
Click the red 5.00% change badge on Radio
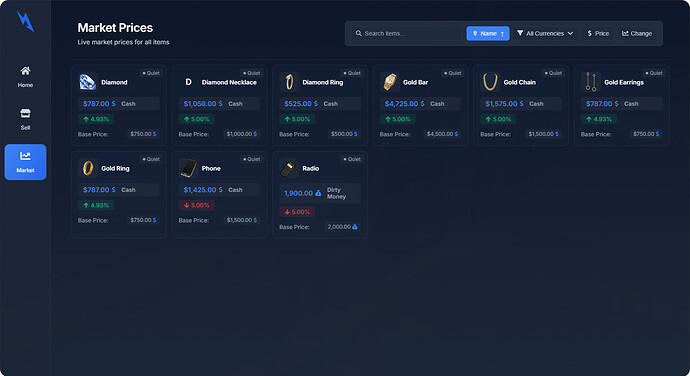pos(297,212)
